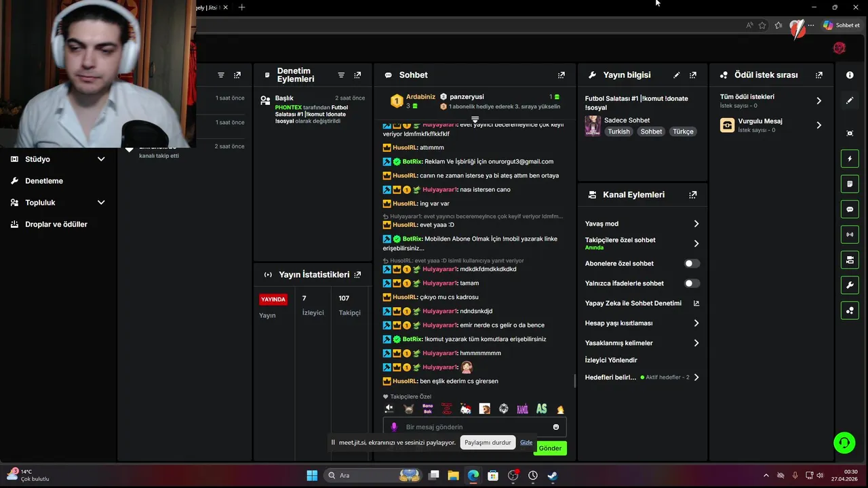The height and width of the screenshot is (488, 868).
Task: Click the Vurgulu Mesaj reward icon
Action: point(727,125)
